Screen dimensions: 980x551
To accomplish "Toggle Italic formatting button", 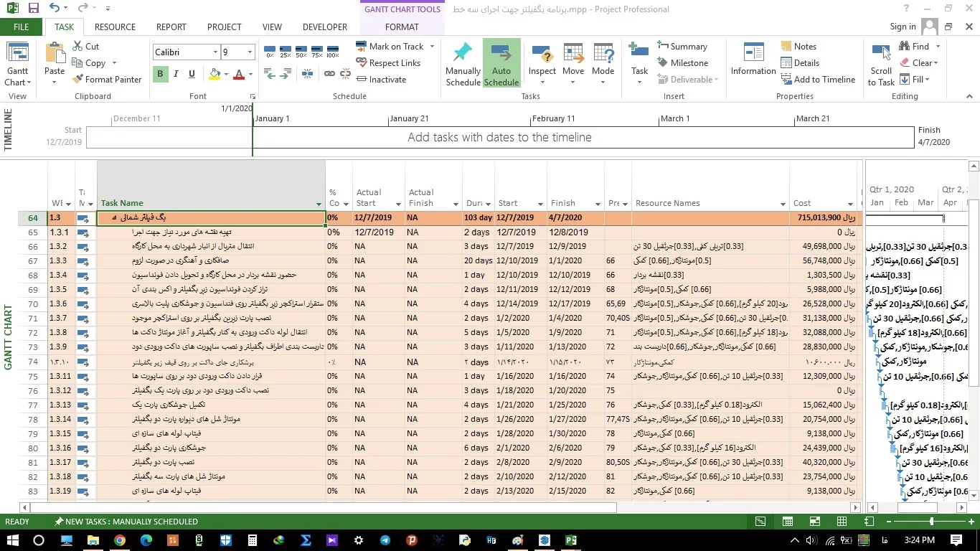I will point(176,74).
